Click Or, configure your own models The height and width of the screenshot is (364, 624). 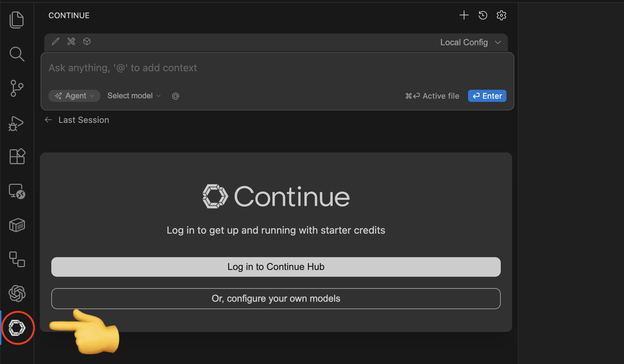(x=276, y=298)
